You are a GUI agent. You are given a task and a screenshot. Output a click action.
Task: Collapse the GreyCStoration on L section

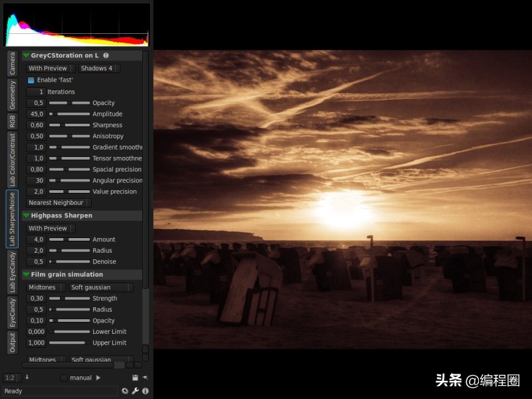coord(26,55)
